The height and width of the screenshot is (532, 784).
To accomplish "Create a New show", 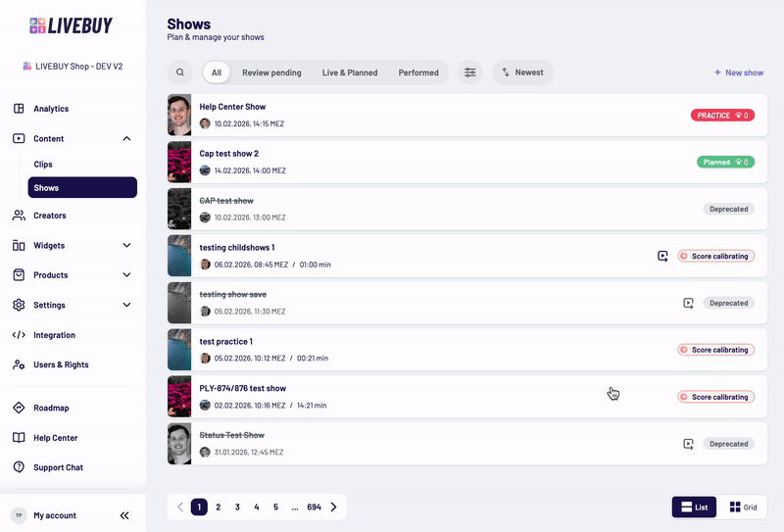I will (739, 73).
